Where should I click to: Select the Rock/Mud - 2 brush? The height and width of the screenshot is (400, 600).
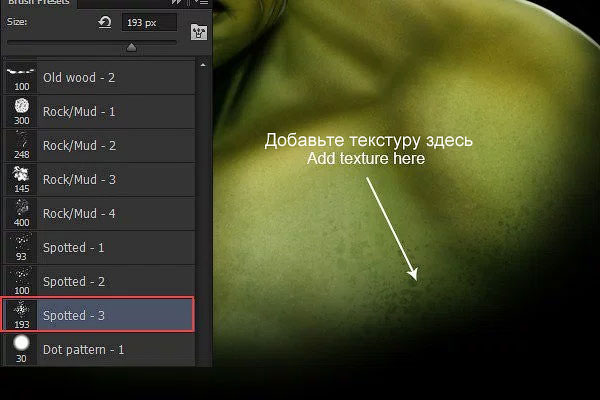click(x=99, y=146)
